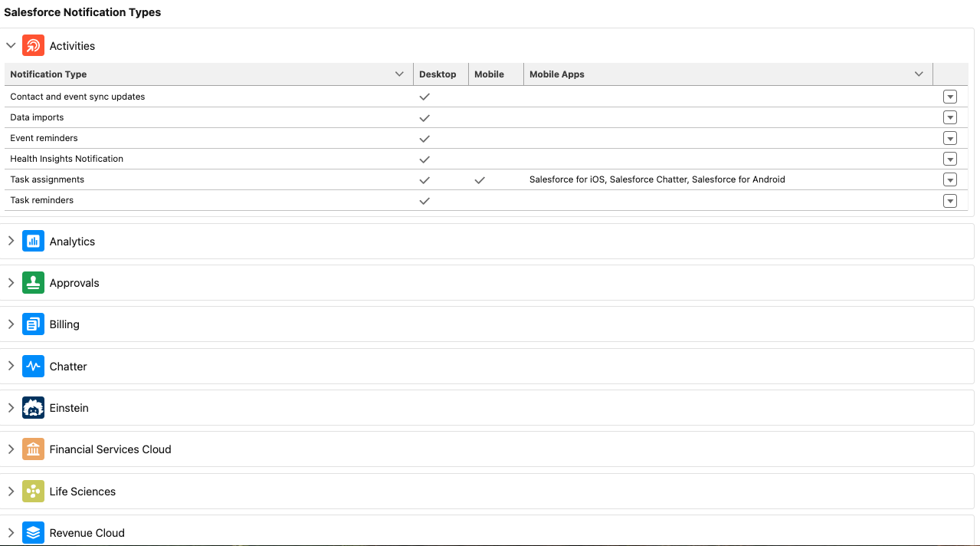Toggle Desktop checkmark for Event reminders

[424, 139]
